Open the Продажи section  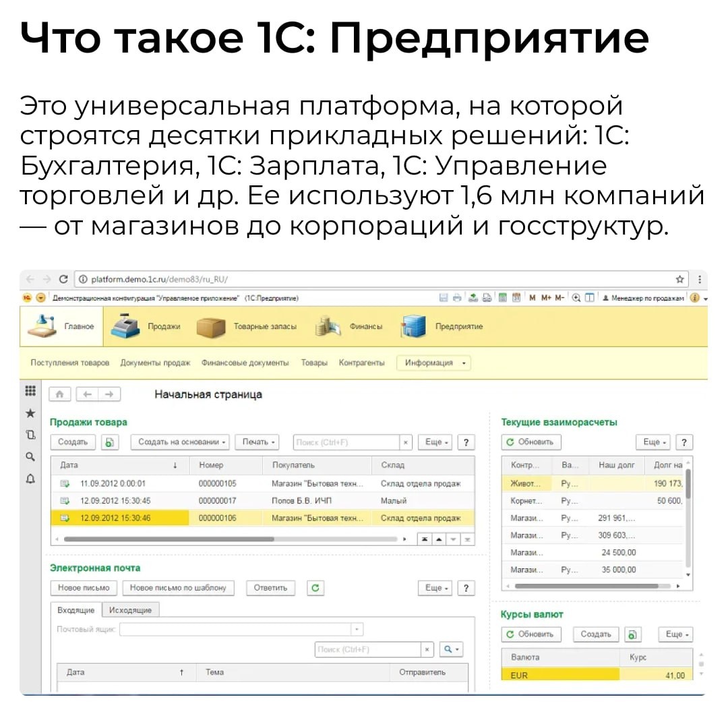(x=146, y=326)
